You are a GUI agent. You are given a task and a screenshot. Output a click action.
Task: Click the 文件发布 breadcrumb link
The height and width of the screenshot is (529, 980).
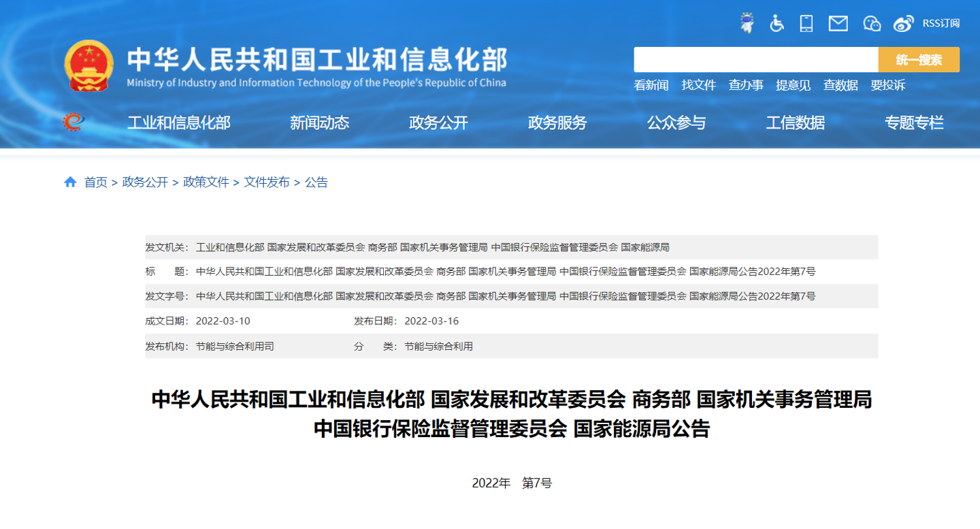point(267,182)
